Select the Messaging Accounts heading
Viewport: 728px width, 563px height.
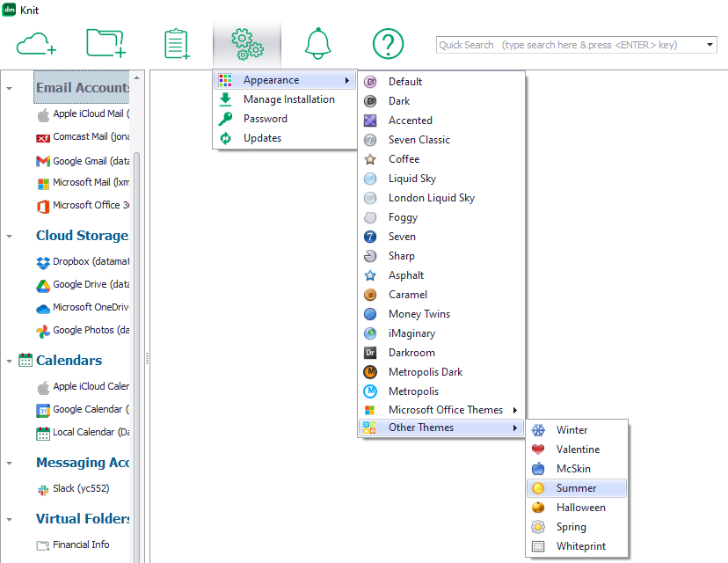(x=83, y=463)
